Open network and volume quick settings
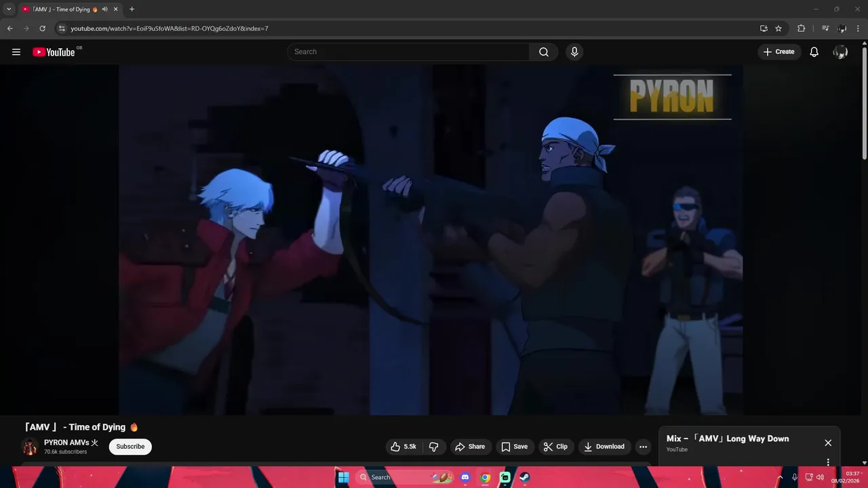 pyautogui.click(x=814, y=477)
